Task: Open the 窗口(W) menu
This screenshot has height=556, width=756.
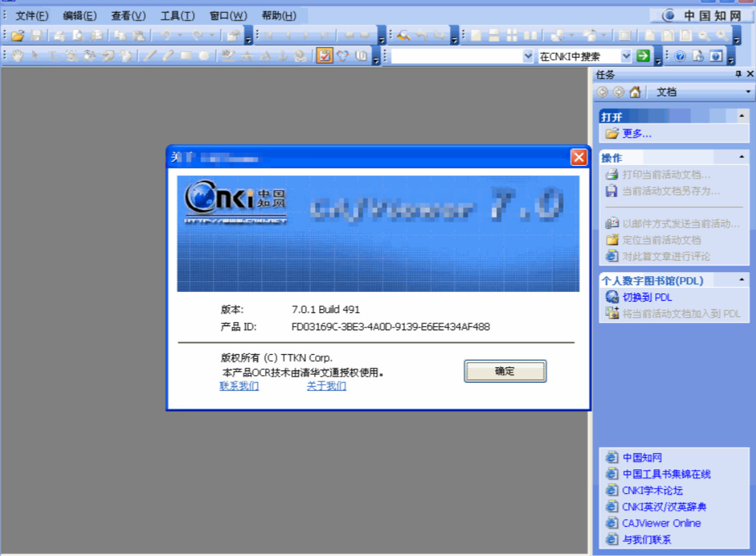Action: coord(228,16)
